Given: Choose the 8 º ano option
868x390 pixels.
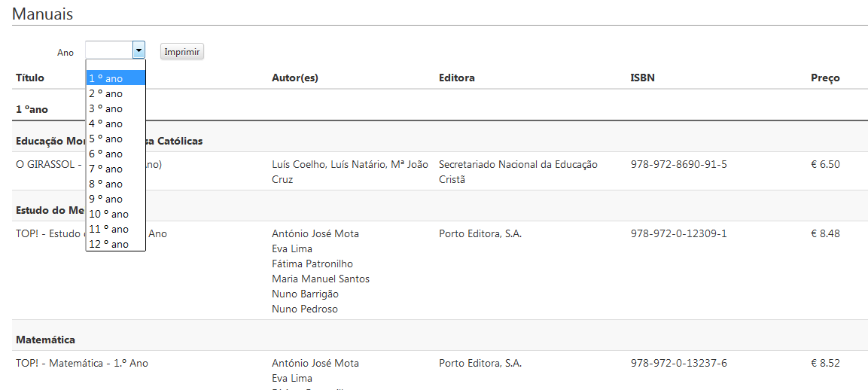Looking at the screenshot, I should point(114,184).
